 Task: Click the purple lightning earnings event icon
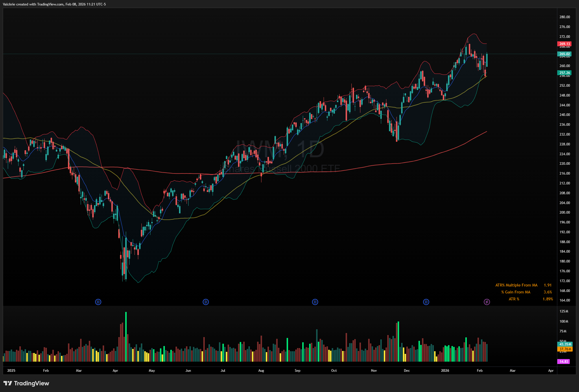coord(487,302)
